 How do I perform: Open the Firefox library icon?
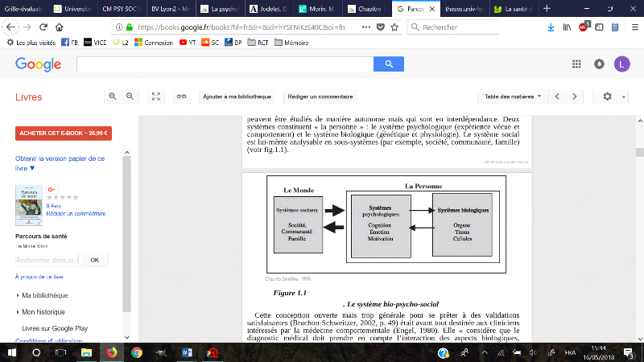[x=567, y=27]
